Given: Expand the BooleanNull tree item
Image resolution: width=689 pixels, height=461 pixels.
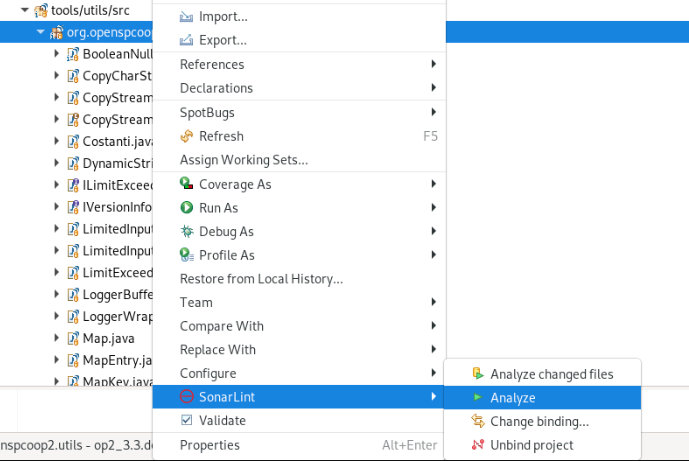Looking at the screenshot, I should 56,54.
